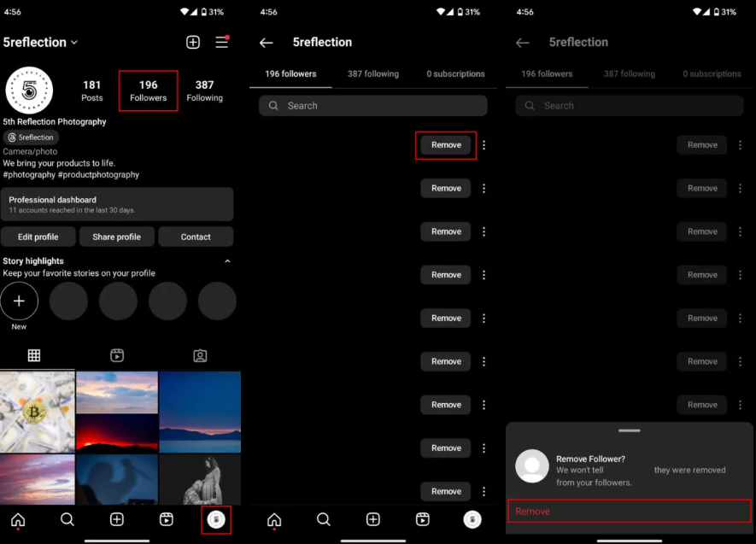The height and width of the screenshot is (544, 756).
Task: Select the posts grid tab icon
Action: (x=34, y=355)
